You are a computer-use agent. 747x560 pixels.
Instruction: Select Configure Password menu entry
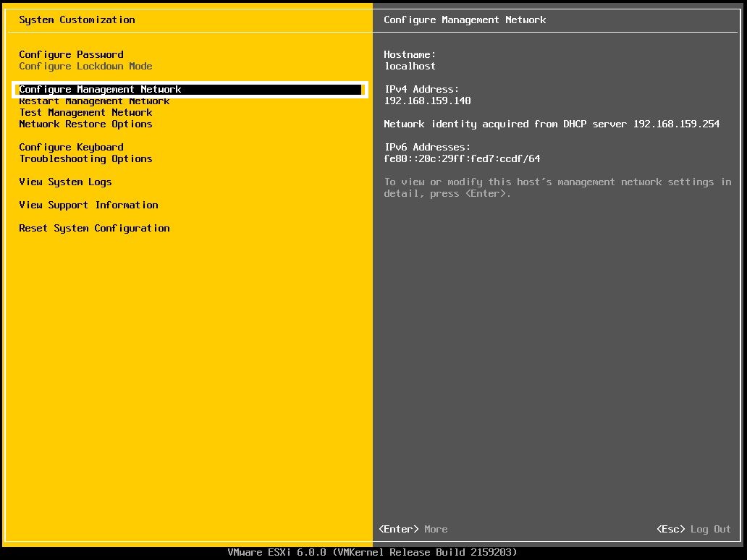[70, 54]
